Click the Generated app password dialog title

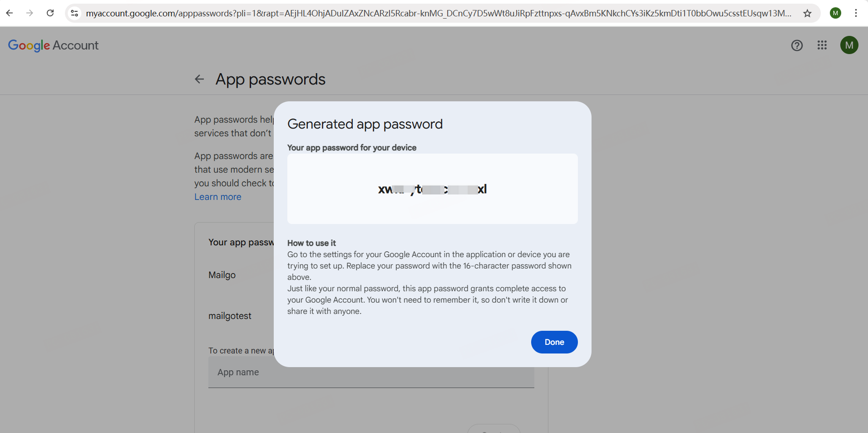point(365,124)
